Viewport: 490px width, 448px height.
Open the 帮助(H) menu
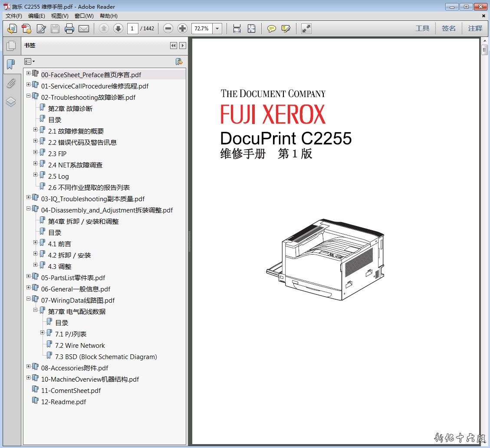point(109,16)
